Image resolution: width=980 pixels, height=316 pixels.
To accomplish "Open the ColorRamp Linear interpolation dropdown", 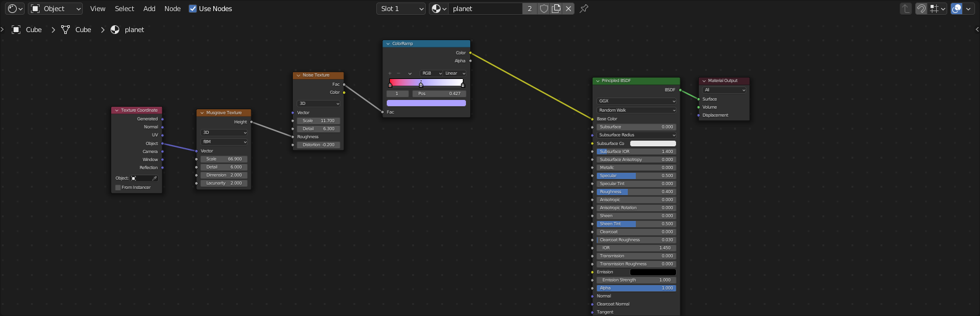I will click(x=455, y=73).
